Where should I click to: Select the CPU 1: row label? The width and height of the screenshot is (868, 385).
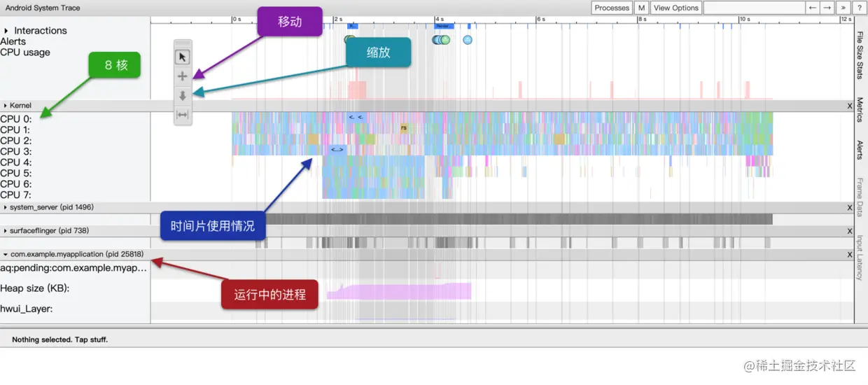point(15,129)
